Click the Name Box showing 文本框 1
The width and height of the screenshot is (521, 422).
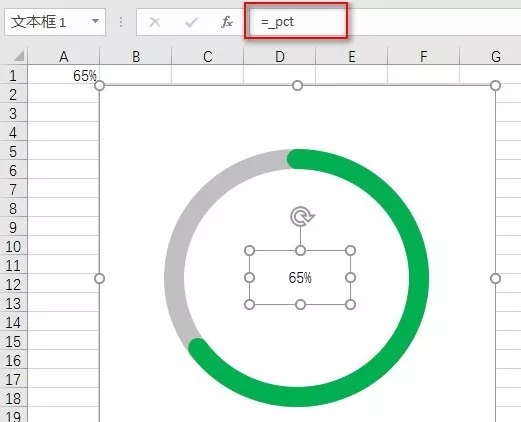(x=55, y=22)
